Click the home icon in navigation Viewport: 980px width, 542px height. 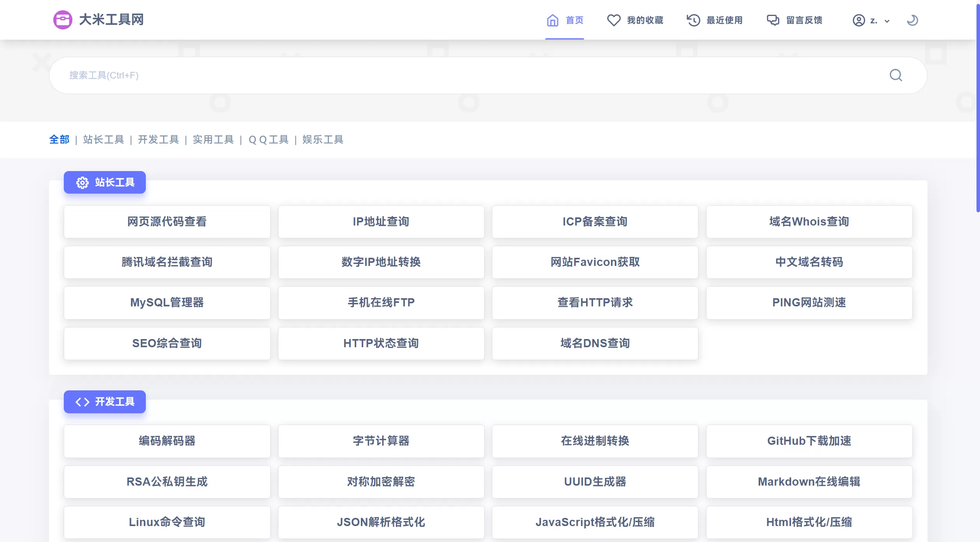552,20
